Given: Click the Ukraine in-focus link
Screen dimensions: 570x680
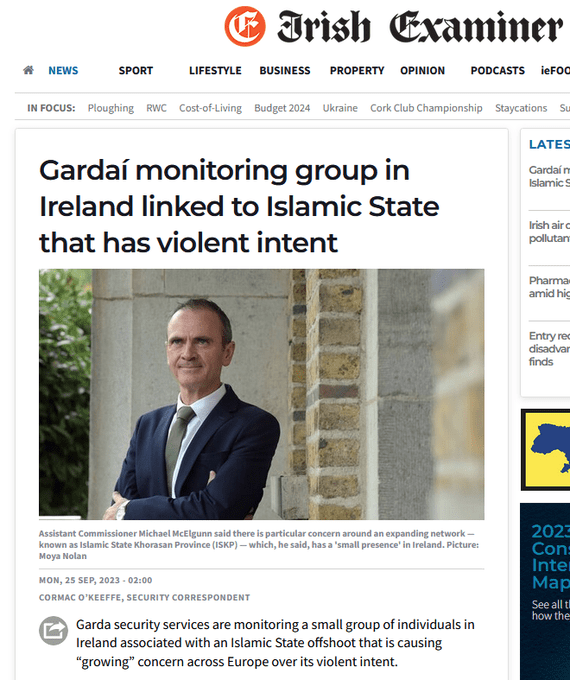Looking at the screenshot, I should click(x=340, y=108).
